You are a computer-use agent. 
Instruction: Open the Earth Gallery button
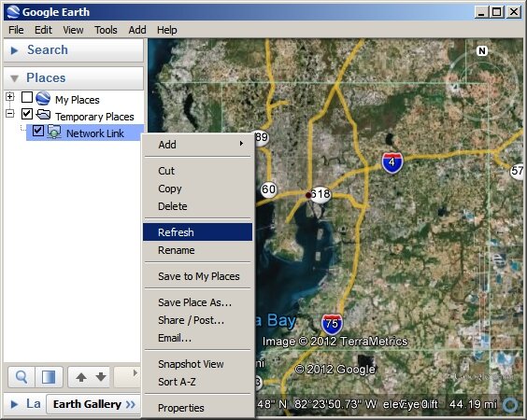pos(93,404)
